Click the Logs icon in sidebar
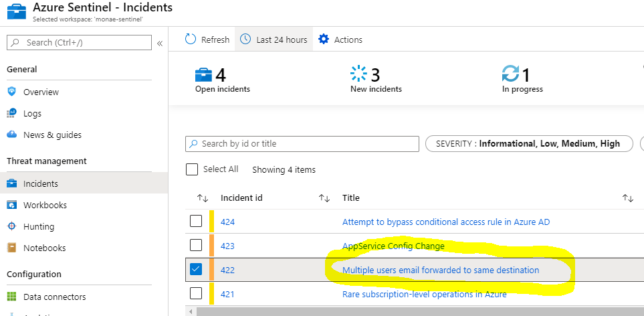 point(12,113)
